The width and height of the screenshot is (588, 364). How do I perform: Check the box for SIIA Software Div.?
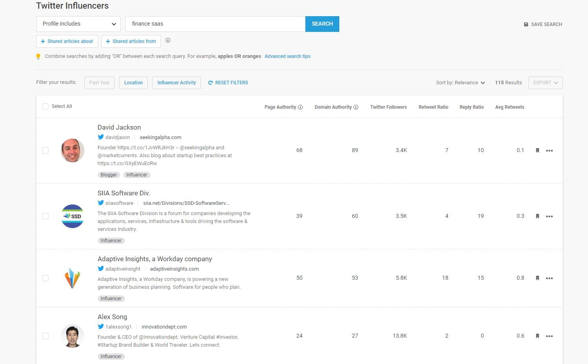45,216
